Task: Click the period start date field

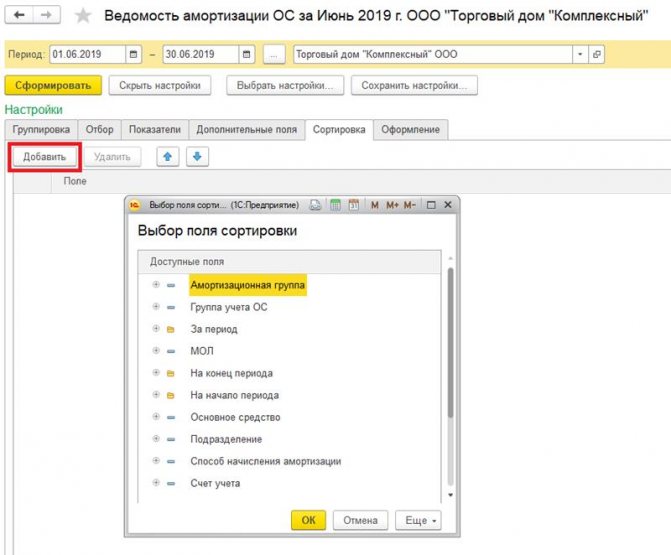Action: (x=88, y=54)
